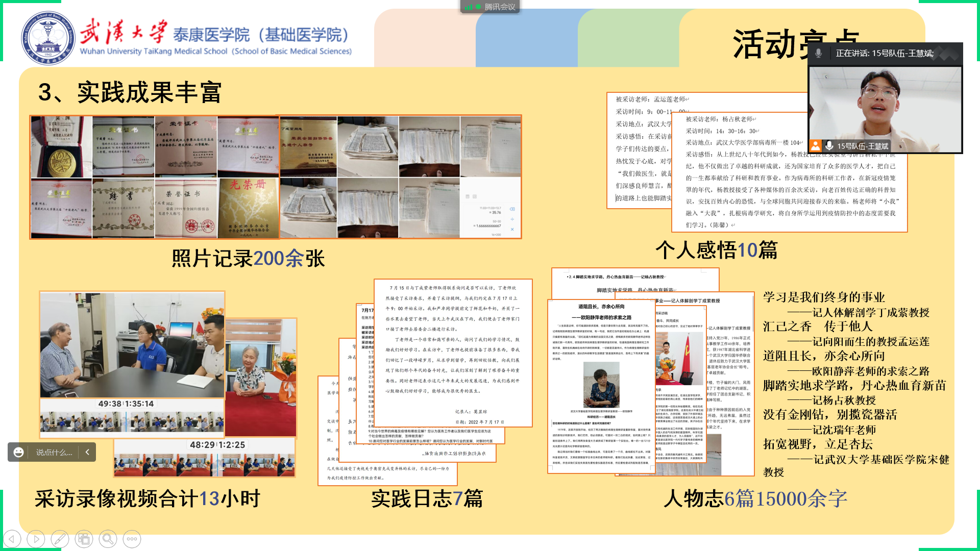The width and height of the screenshot is (980, 551).
Task: Click the green signal strength icon
Action: coord(469,7)
